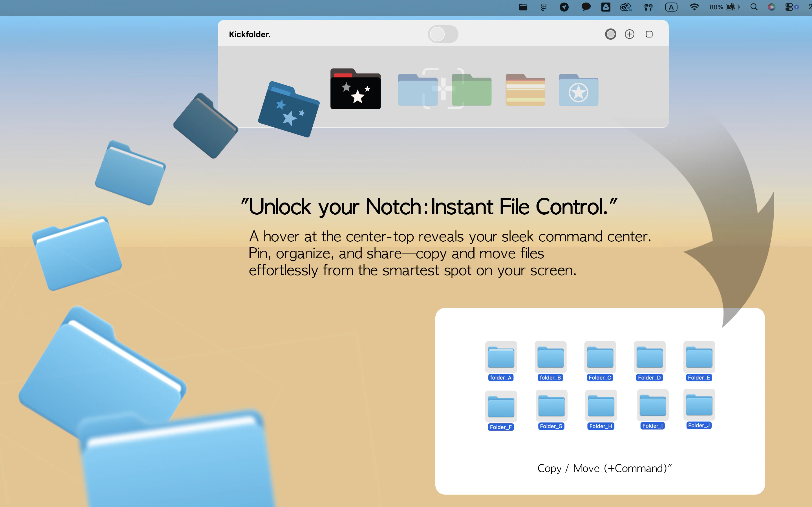Screen dimensions: 812x507
Task: Select folder_A in the folder grid
Action: click(501, 357)
